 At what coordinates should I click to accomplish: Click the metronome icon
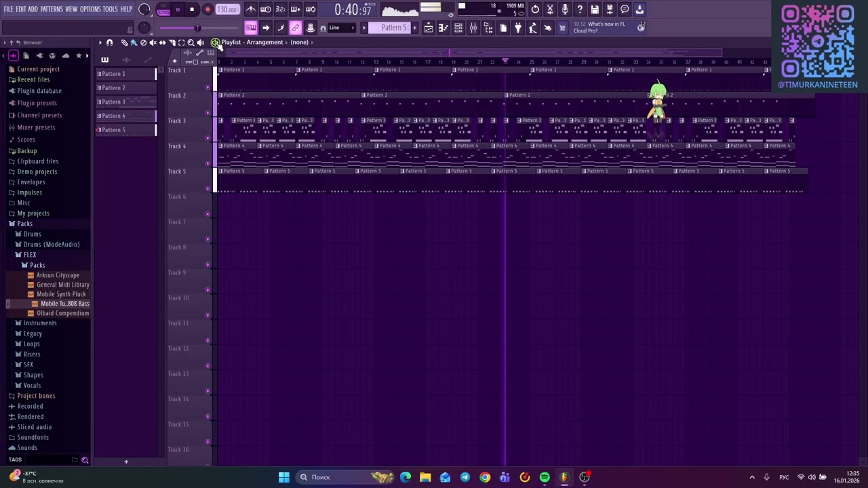(251, 9)
